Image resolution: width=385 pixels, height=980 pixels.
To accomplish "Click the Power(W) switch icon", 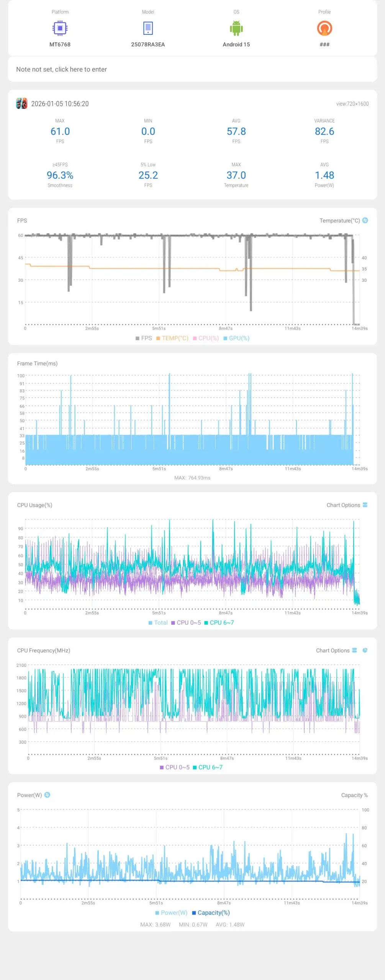I will coord(48,795).
